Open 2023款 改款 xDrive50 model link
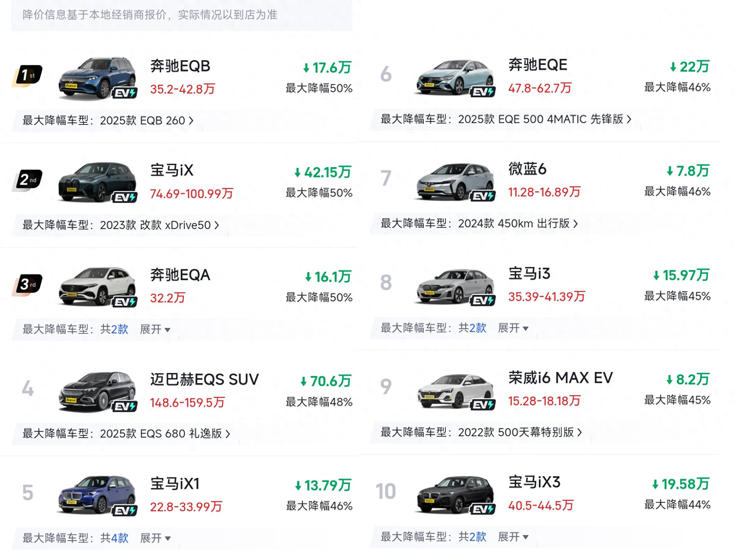 160,225
